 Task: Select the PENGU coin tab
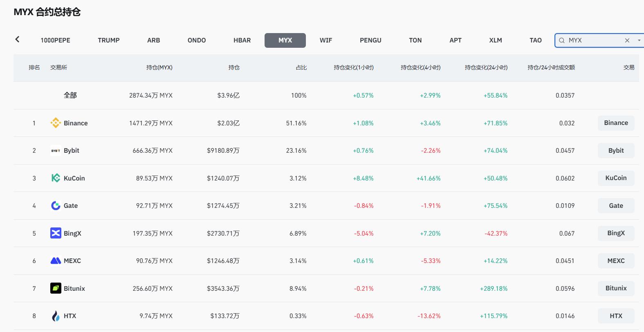370,40
